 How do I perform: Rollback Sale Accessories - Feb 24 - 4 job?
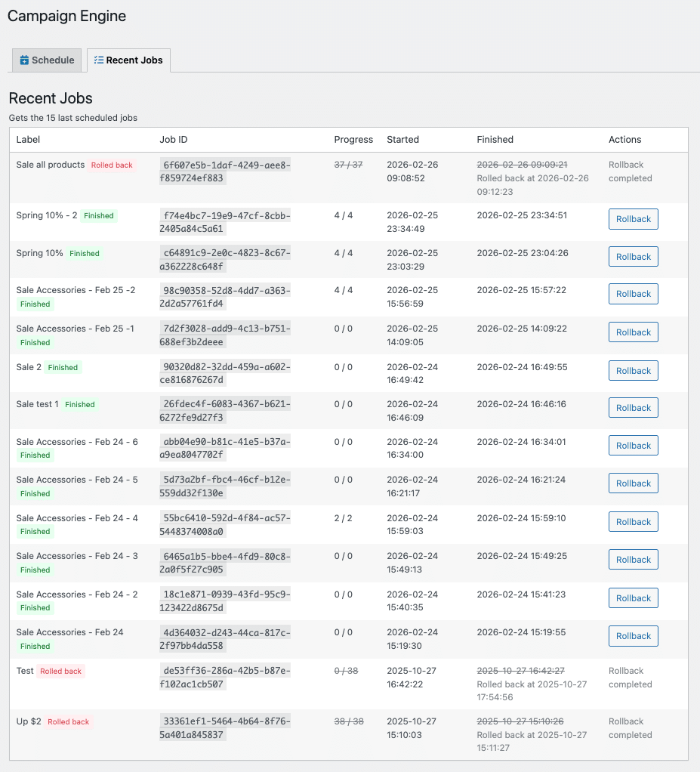pos(633,522)
